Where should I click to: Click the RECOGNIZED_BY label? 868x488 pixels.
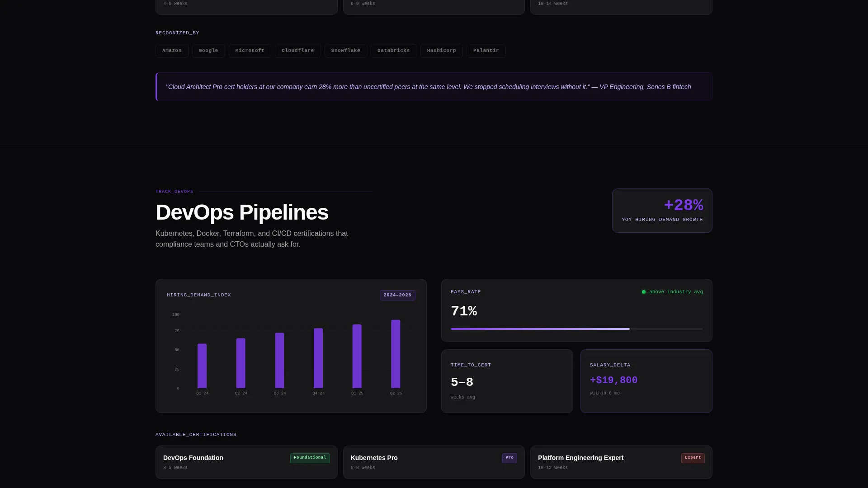coord(177,33)
